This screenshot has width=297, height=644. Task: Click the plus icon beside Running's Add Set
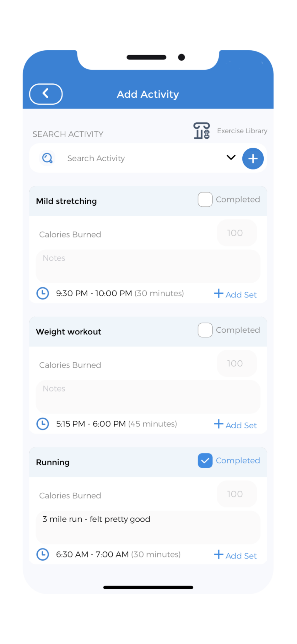coord(219,555)
